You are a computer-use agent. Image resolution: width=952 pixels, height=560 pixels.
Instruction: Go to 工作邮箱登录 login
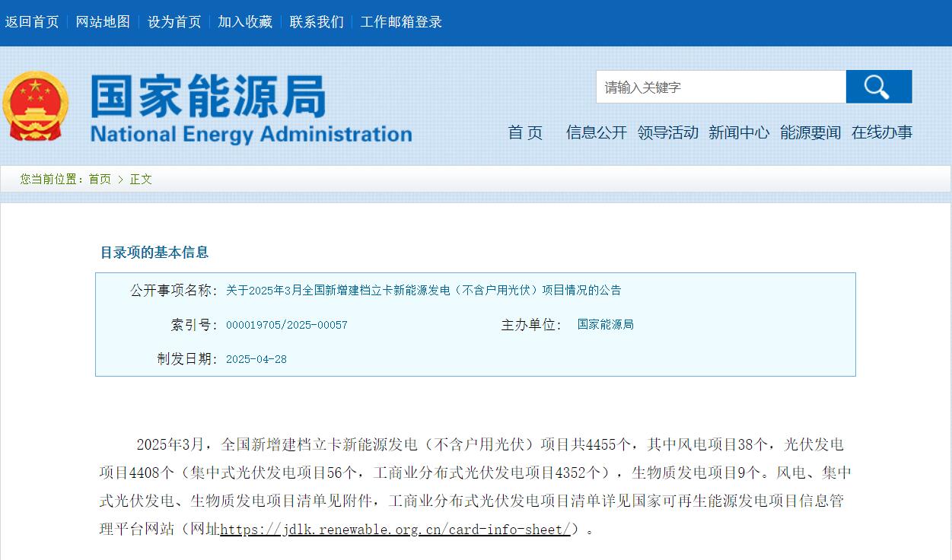401,22
